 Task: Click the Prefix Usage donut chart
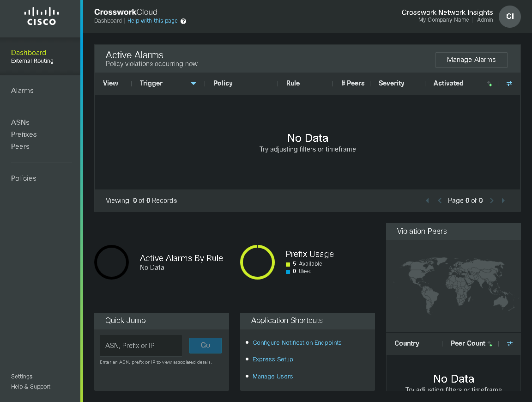click(257, 262)
